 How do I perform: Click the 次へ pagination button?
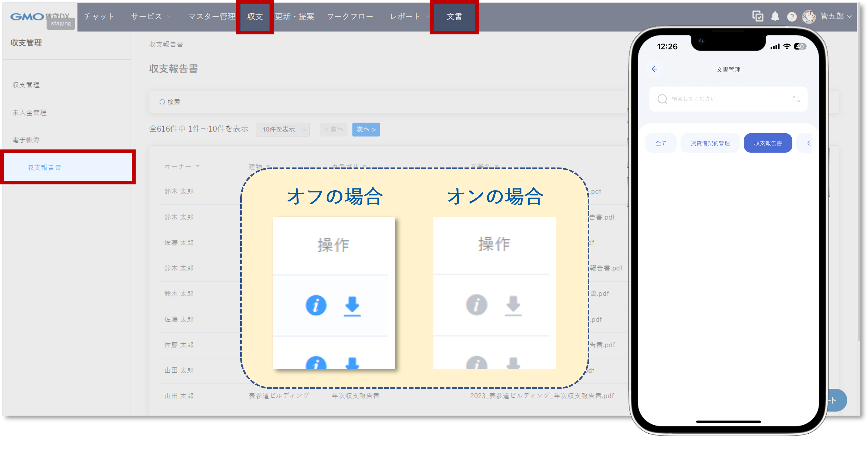(x=366, y=129)
